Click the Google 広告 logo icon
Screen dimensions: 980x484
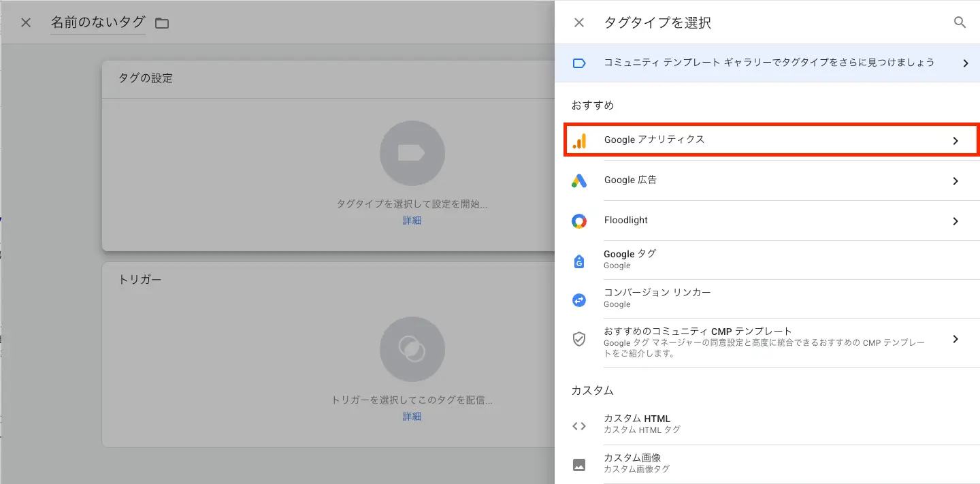tap(579, 180)
